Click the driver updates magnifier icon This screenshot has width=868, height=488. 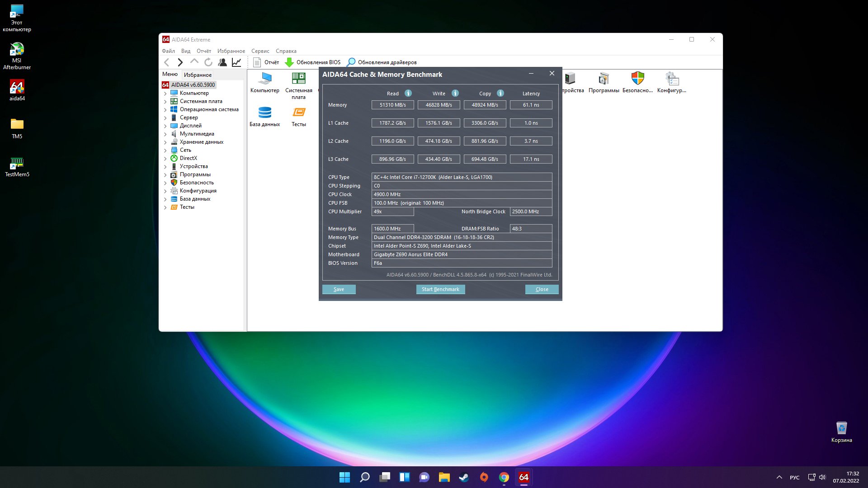point(351,62)
